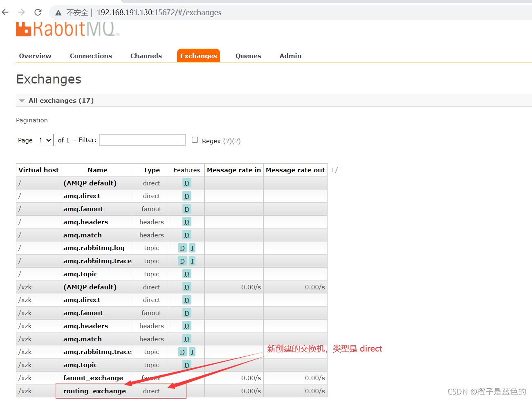Click the D feature badge for / amq.fanout
The image size is (532, 399).
tap(187, 209)
